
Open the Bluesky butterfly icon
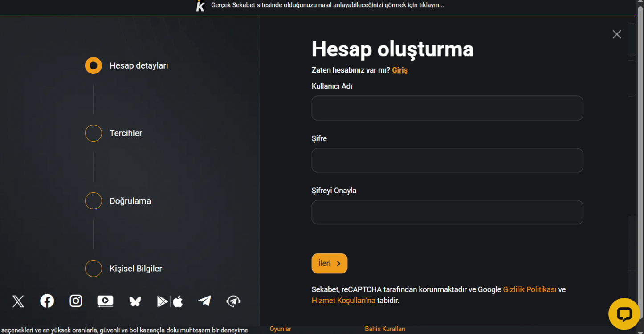point(135,301)
